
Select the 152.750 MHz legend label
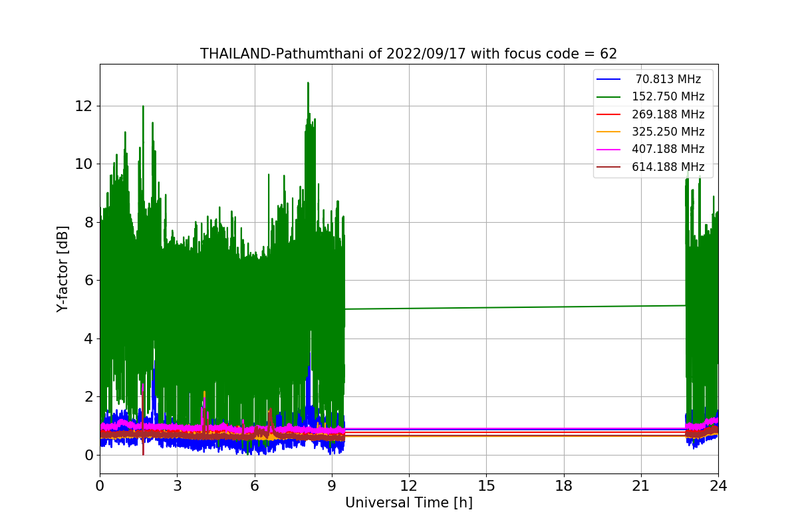[668, 97]
